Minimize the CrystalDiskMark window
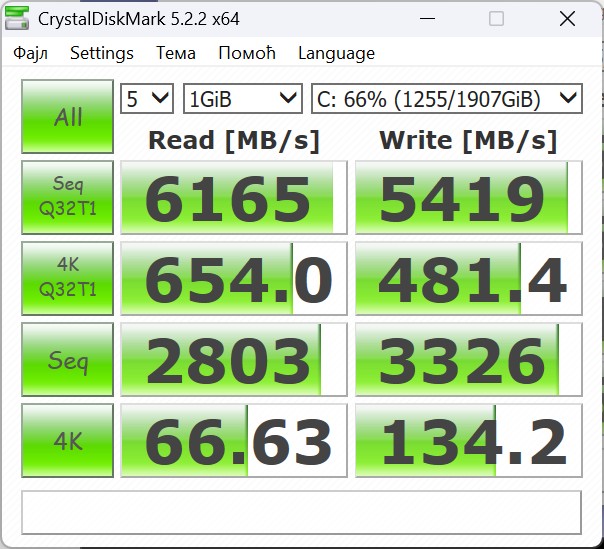 tap(427, 18)
